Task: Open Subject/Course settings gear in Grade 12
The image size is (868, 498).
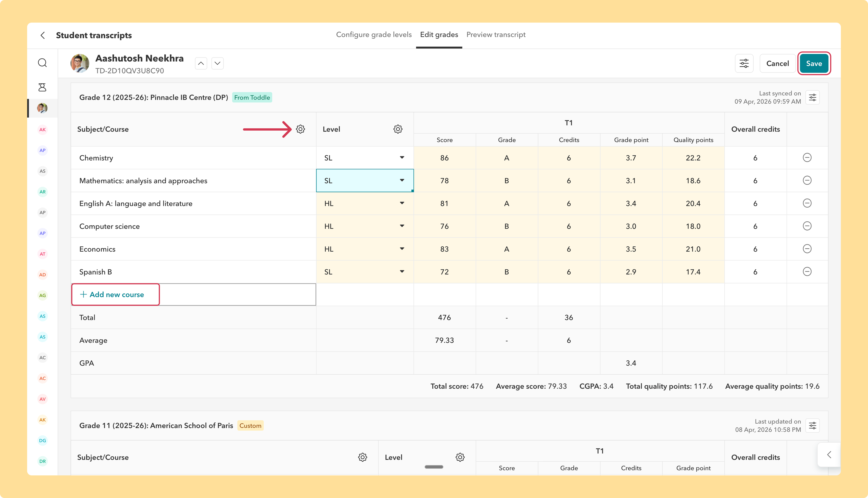Action: (x=300, y=129)
